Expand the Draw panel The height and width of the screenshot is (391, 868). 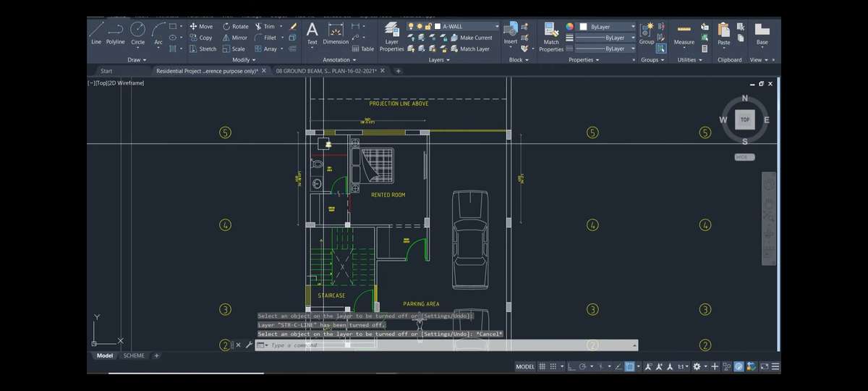[x=137, y=60]
